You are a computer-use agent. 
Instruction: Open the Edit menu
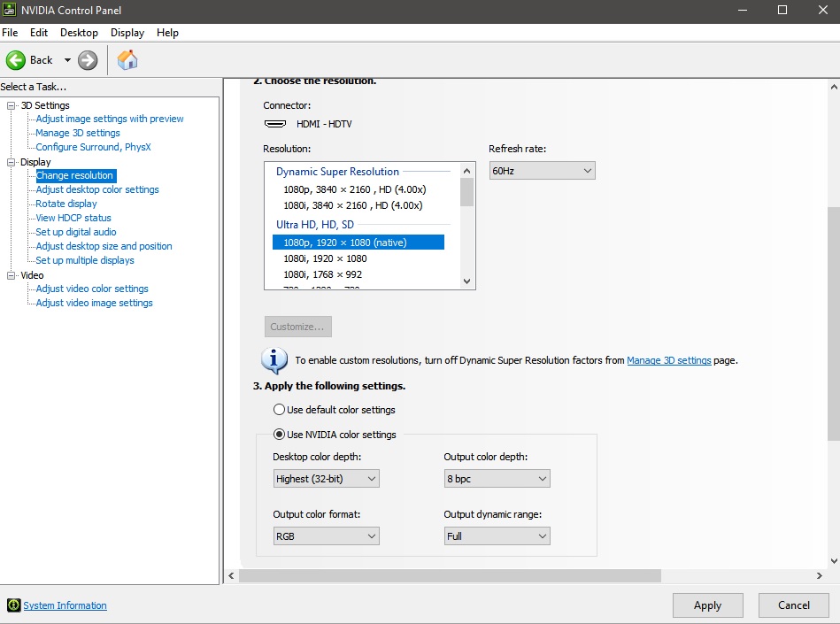click(x=39, y=33)
